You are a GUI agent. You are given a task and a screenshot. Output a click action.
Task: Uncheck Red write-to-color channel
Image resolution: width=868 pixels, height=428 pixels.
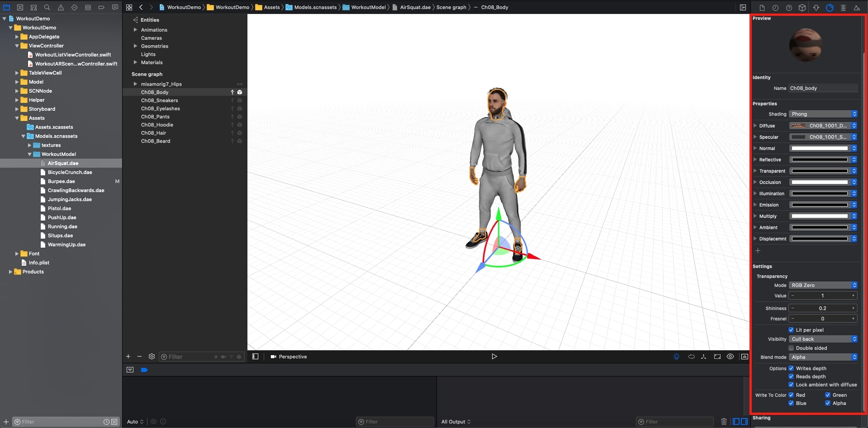(x=791, y=395)
